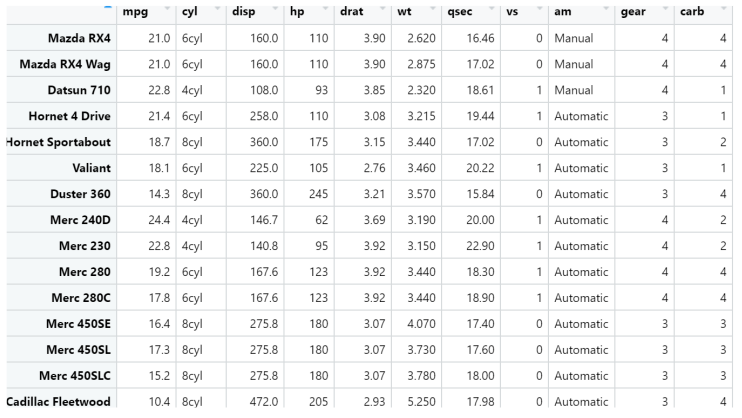Select the Merc 450SLC row header
The image size is (742, 418).
(x=62, y=376)
